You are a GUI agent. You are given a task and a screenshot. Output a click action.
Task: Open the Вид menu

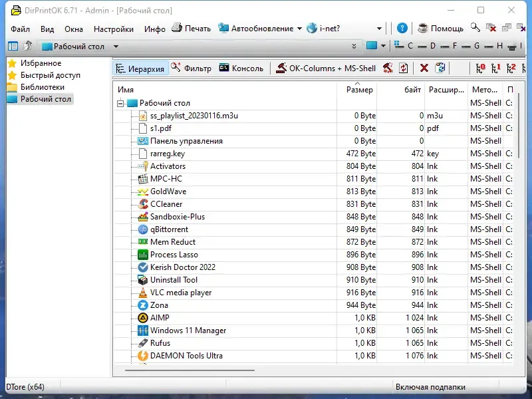(47, 29)
